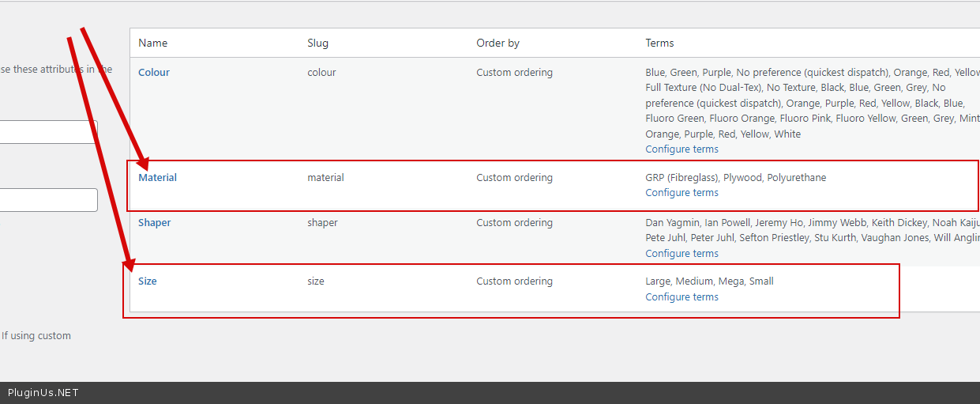Click Configure terms in Material row
This screenshot has height=404, width=980.
pos(681,193)
